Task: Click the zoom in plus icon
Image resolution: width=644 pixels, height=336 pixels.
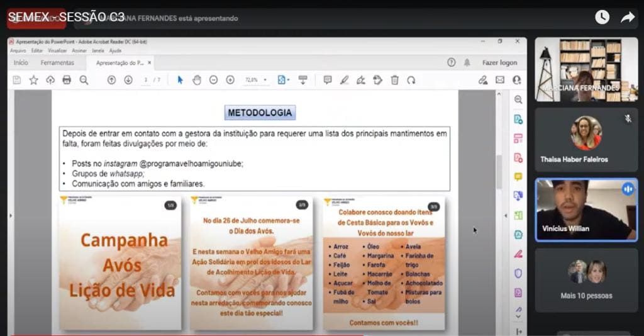Action: pos(230,80)
